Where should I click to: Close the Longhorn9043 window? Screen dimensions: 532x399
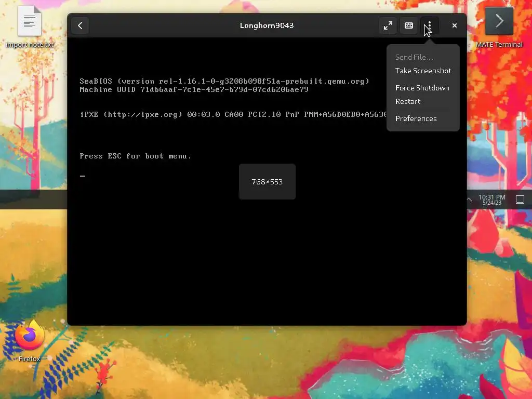(455, 25)
